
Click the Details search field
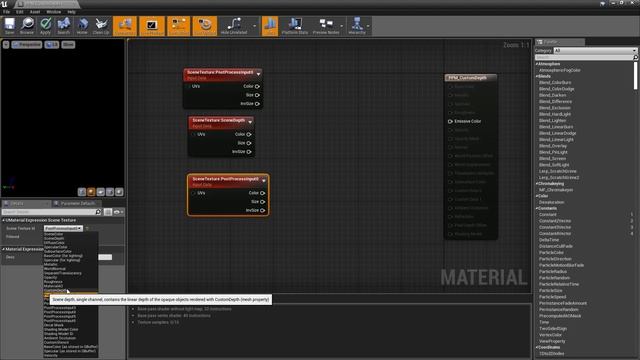pyautogui.click(x=48, y=212)
